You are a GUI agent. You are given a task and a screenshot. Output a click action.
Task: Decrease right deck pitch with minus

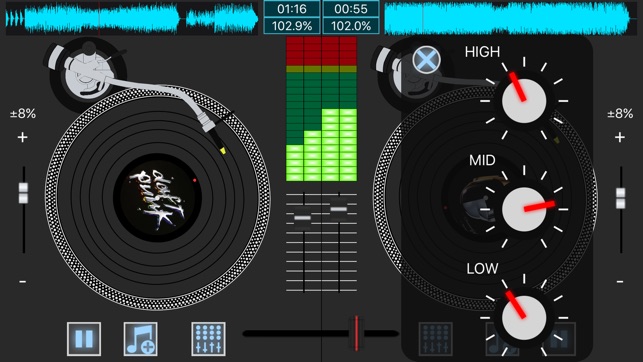[620, 282]
